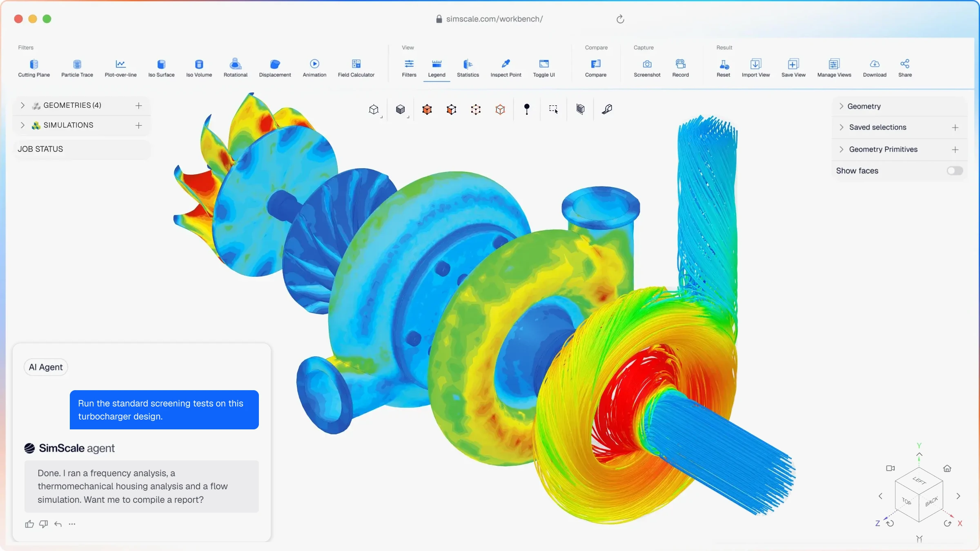Add a new simulation with plus
This screenshot has width=980, height=551.
point(139,125)
